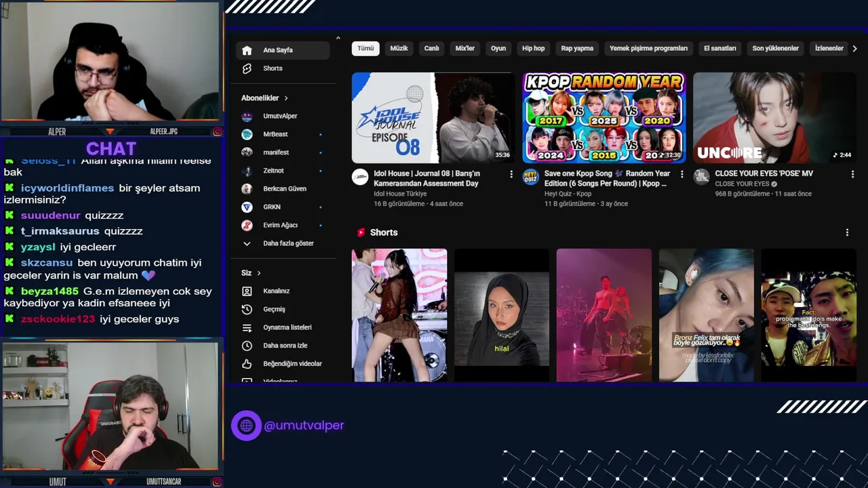
Task: Click chat username zsckookie123
Action: coord(58,319)
